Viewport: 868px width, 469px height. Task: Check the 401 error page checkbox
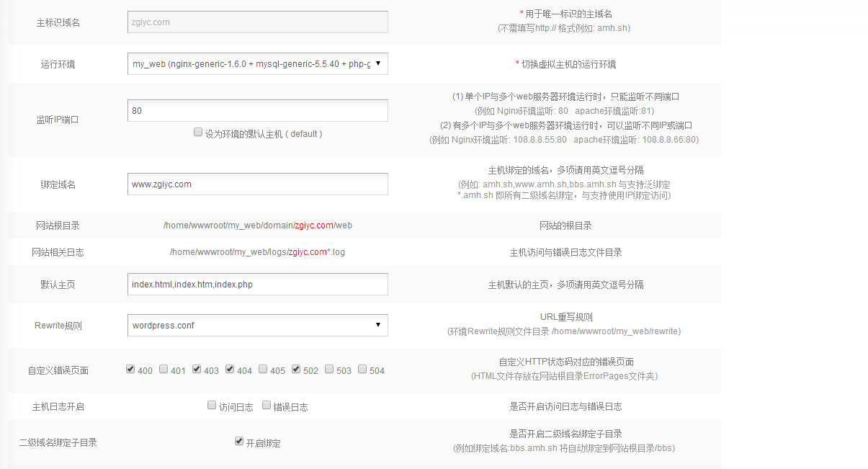click(164, 370)
